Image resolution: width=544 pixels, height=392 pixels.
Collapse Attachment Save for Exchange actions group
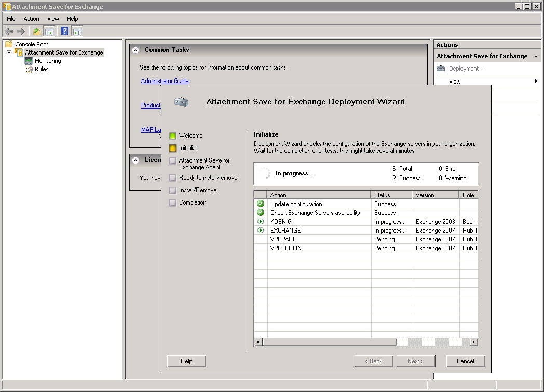coord(536,56)
